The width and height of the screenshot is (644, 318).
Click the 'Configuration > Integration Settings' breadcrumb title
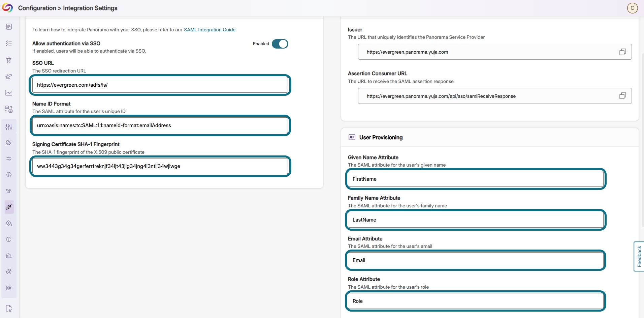coord(68,8)
